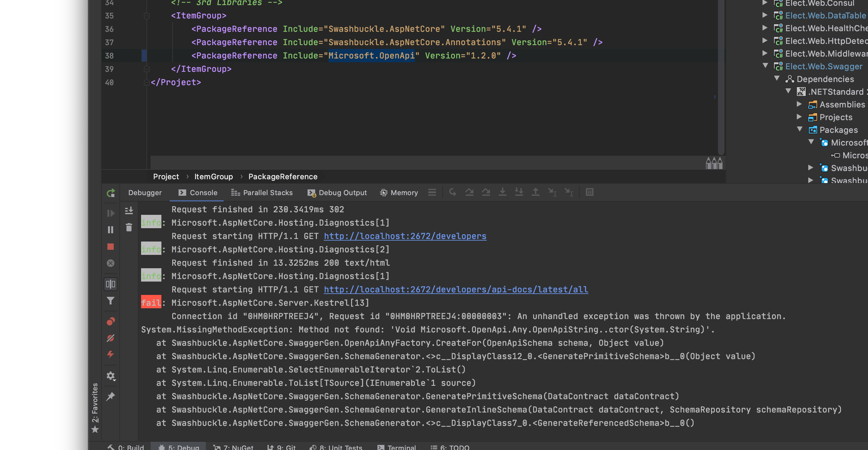
Task: Collapse the Packages folder node
Action: coord(799,129)
